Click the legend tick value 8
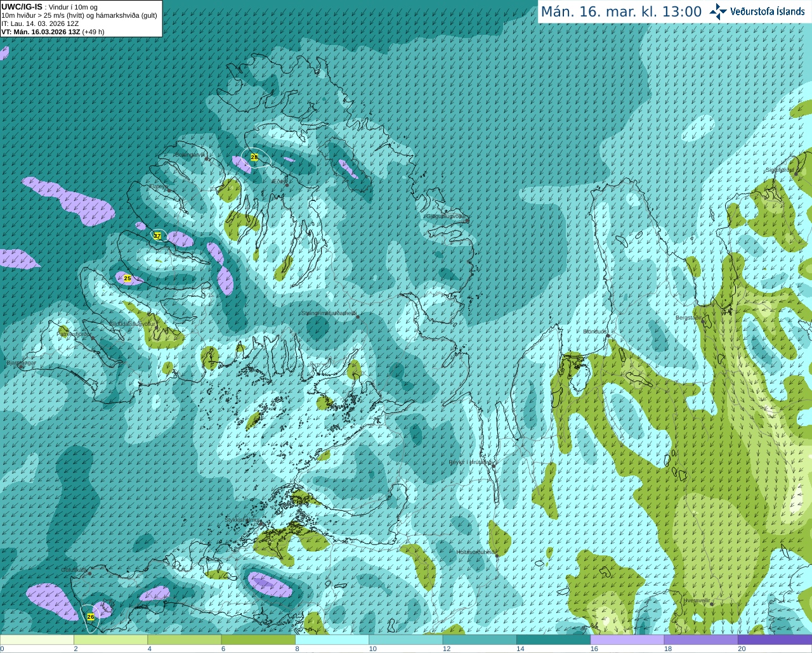The height and width of the screenshot is (653, 812). click(297, 649)
